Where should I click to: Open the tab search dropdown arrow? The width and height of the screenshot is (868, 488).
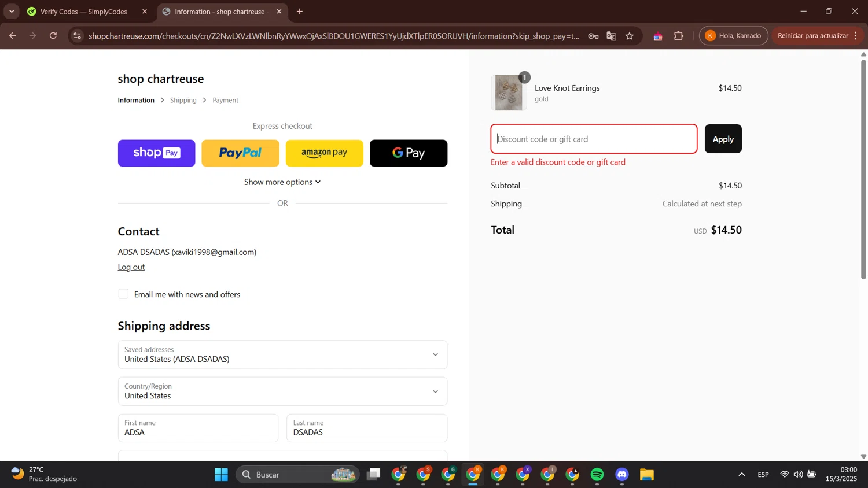point(12,12)
